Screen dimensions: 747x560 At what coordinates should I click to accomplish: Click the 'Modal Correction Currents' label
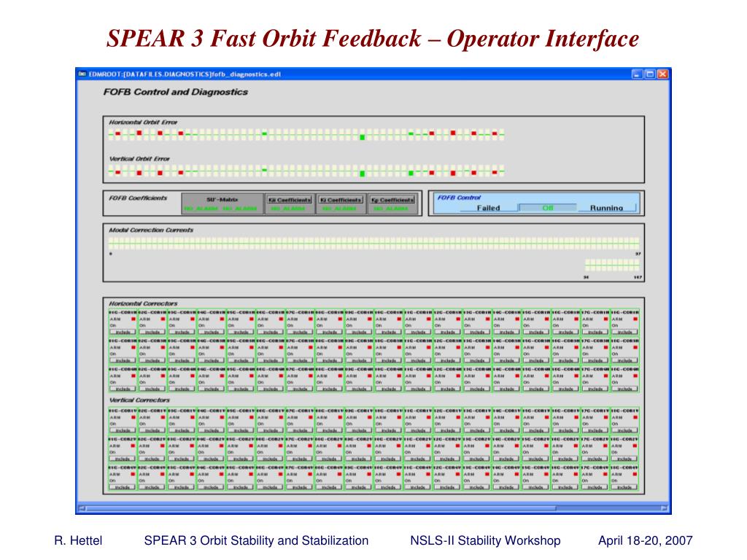tap(151, 230)
